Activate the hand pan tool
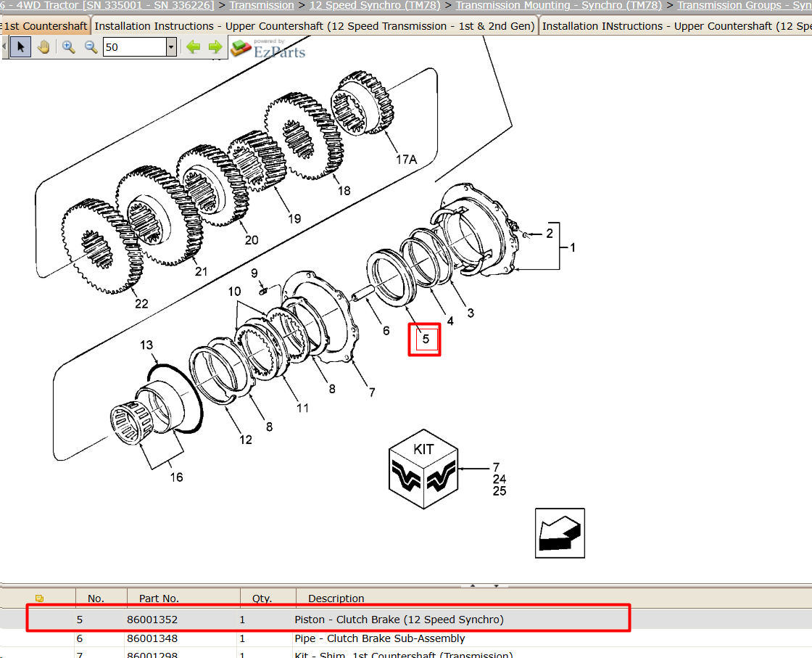The width and height of the screenshot is (812, 658). pos(43,47)
